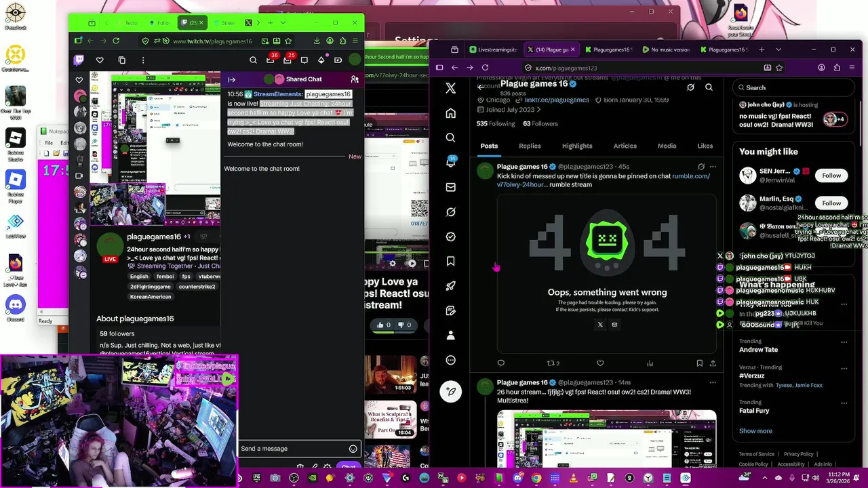Expand Joined July 2023 chevron
The width and height of the screenshot is (868, 488).
pyautogui.click(x=538, y=110)
